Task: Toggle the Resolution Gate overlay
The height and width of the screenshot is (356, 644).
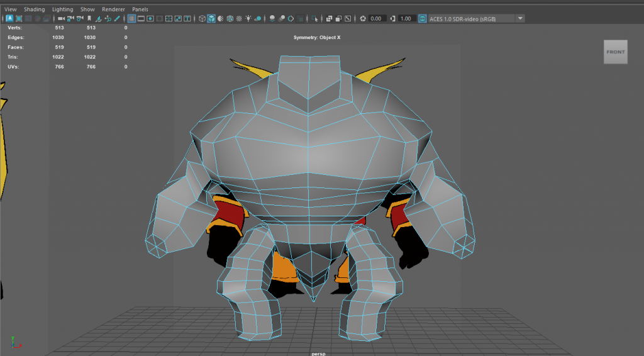Action: tap(150, 18)
